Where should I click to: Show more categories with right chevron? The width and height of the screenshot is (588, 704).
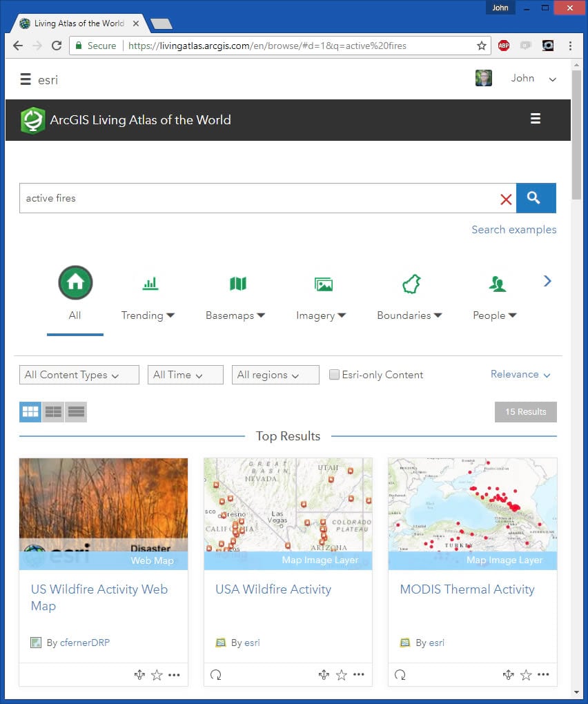tap(547, 281)
